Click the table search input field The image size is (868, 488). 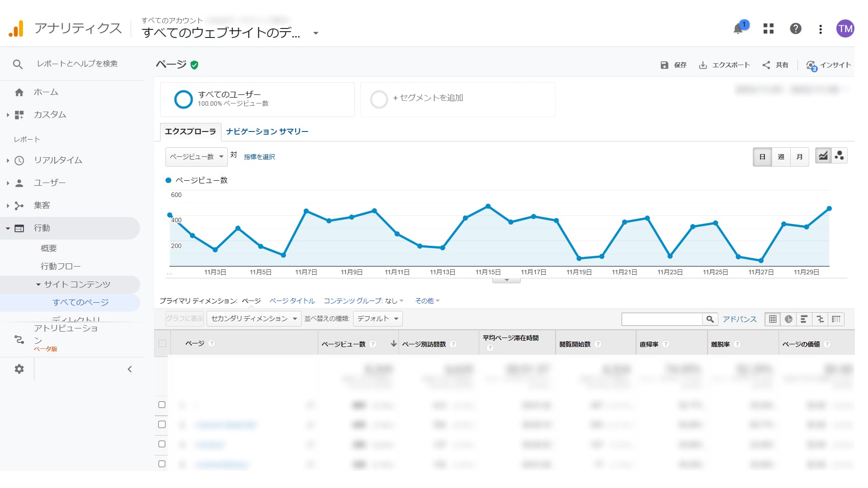pos(662,319)
